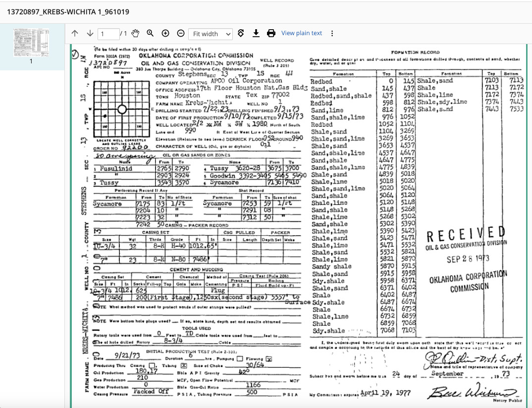
Task: Open the magnifier search tool
Action: point(150,33)
